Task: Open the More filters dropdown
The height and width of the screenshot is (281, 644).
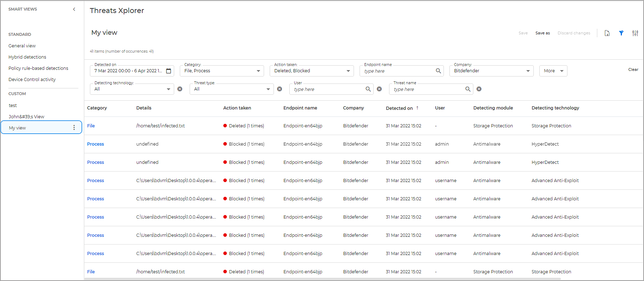Action: click(553, 71)
